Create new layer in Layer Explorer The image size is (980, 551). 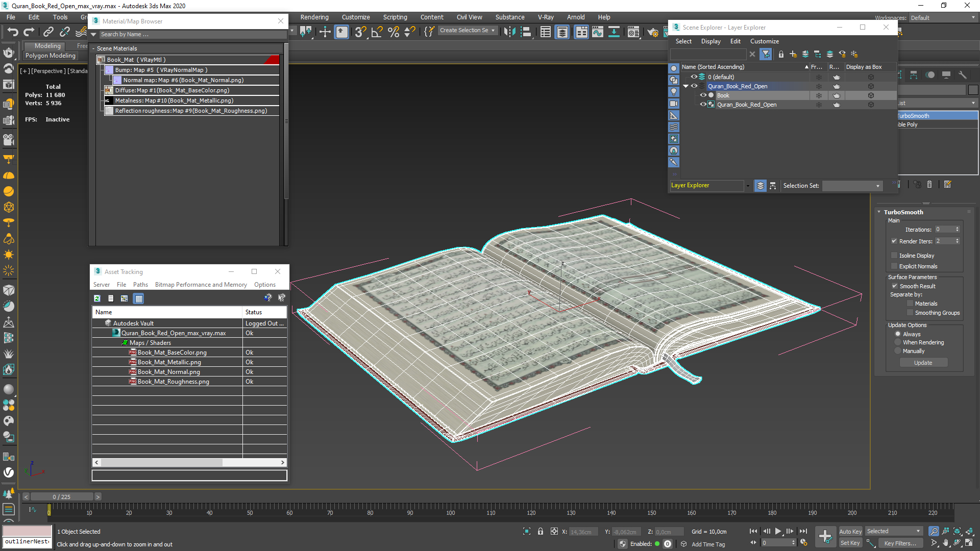click(x=793, y=54)
